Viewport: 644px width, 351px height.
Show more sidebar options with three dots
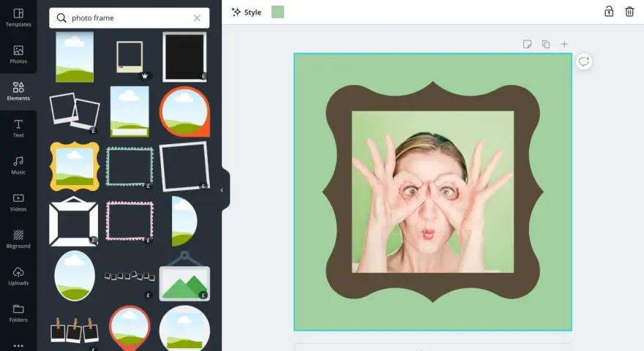pyautogui.click(x=18, y=346)
